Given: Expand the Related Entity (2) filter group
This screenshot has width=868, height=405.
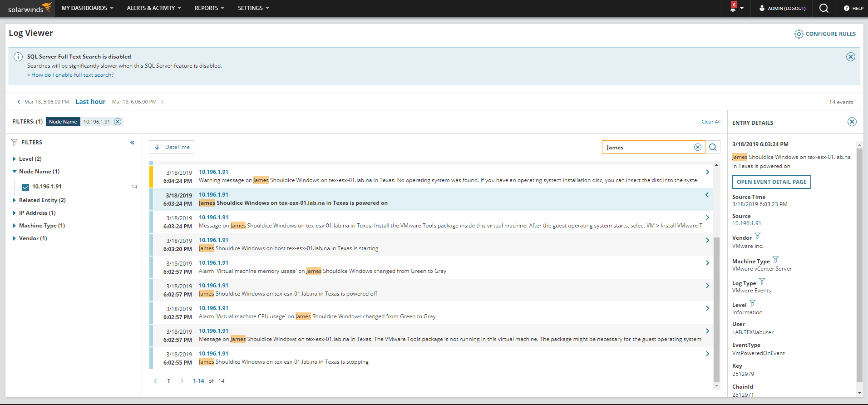Looking at the screenshot, I should 15,200.
